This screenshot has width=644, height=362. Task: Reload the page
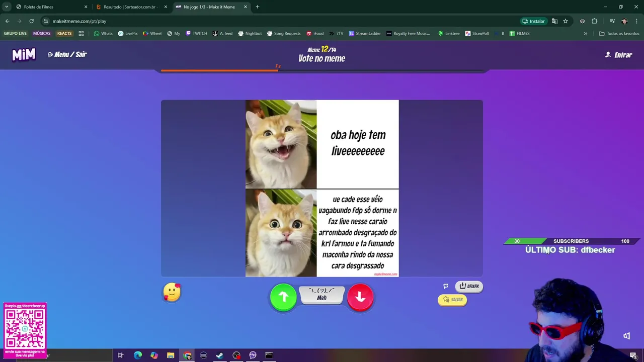pos(31,21)
